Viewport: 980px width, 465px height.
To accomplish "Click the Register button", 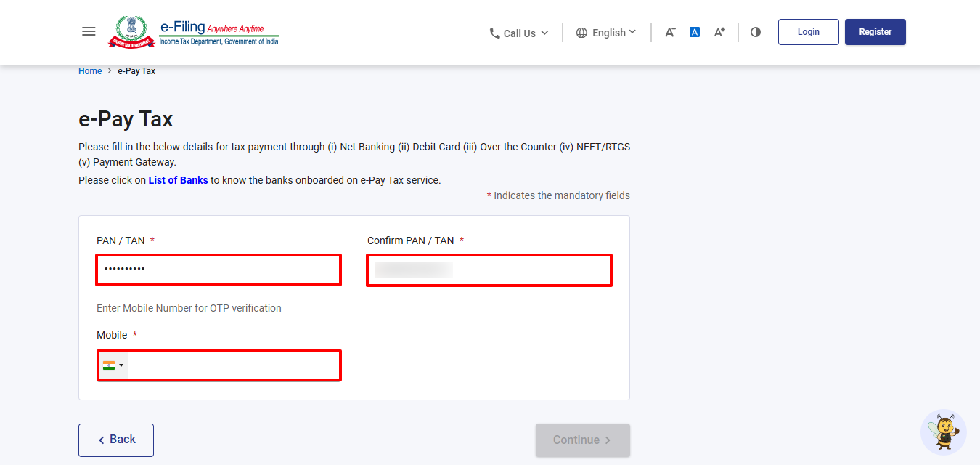I will (x=875, y=32).
